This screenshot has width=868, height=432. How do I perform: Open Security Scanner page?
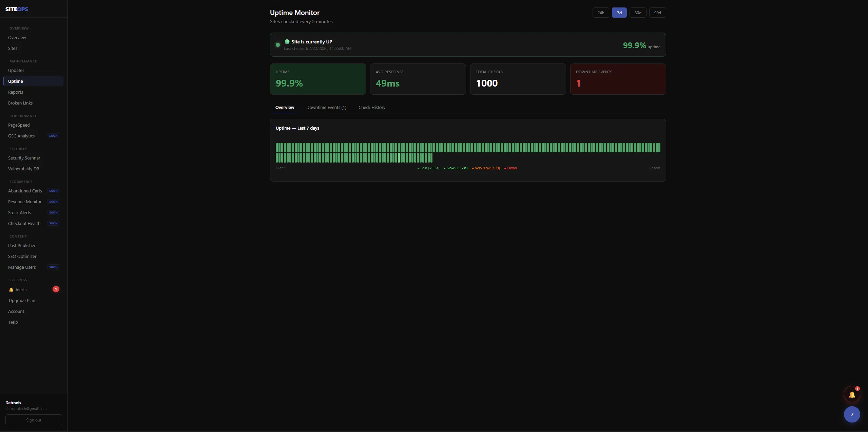pyautogui.click(x=33, y=158)
